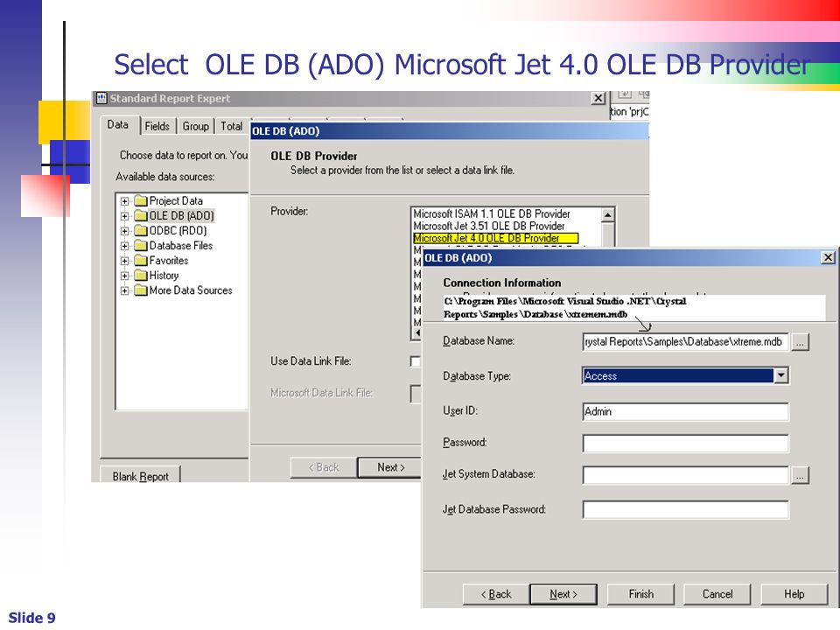Viewport: 840px width, 630px height.
Task: Browse for the Jet System Database
Action: [800, 475]
